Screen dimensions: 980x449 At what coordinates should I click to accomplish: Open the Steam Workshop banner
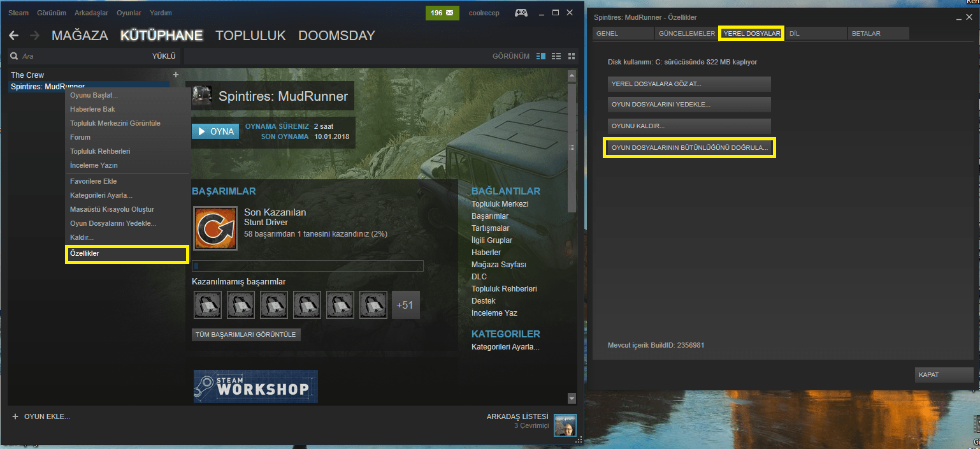coord(256,386)
